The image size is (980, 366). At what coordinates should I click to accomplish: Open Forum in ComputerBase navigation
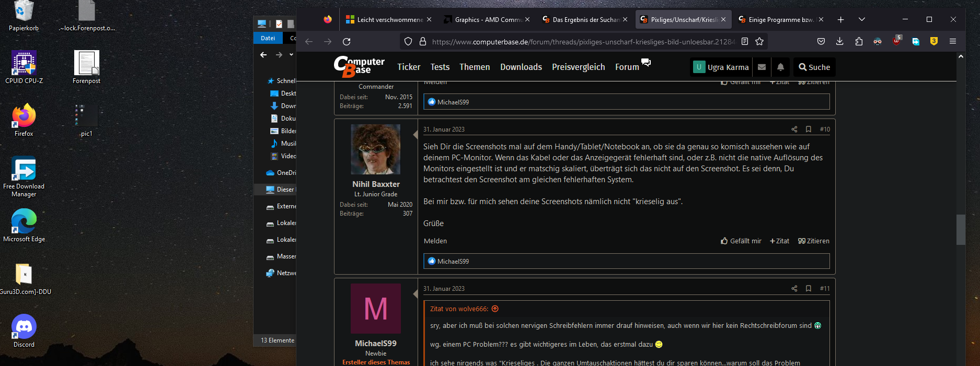tap(627, 67)
